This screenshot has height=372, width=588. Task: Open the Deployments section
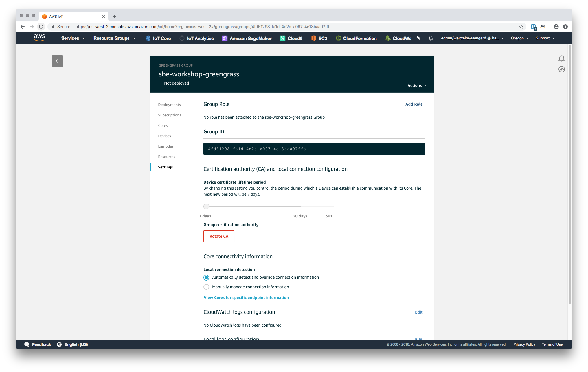(169, 105)
